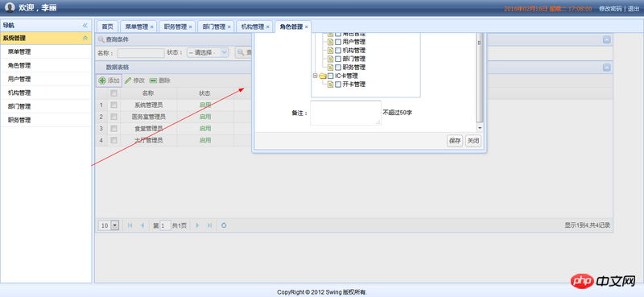Click the 备注 textarea in dialog
This screenshot has width=644, height=297.
[x=345, y=113]
